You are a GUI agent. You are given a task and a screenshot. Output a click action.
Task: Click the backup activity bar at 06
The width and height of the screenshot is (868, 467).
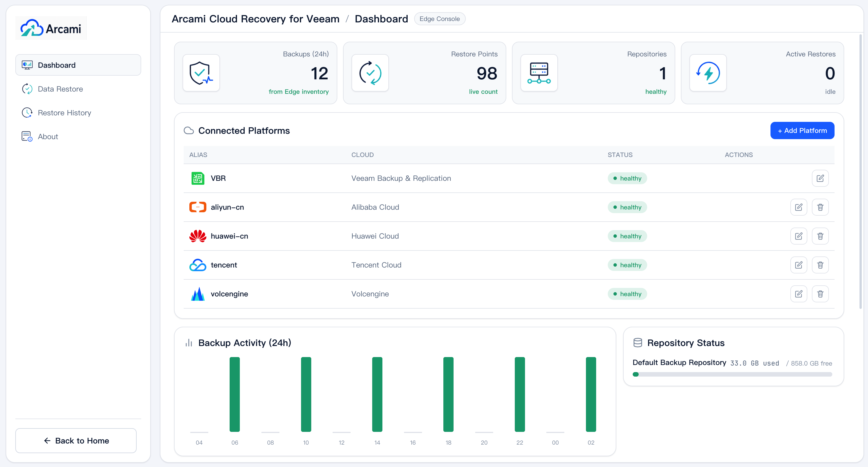click(x=234, y=394)
